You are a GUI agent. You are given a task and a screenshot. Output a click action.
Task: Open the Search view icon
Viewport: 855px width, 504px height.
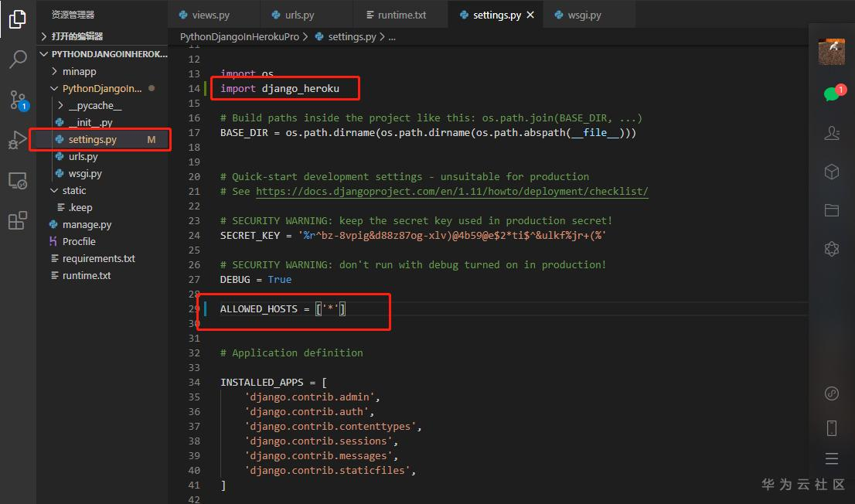(x=18, y=59)
